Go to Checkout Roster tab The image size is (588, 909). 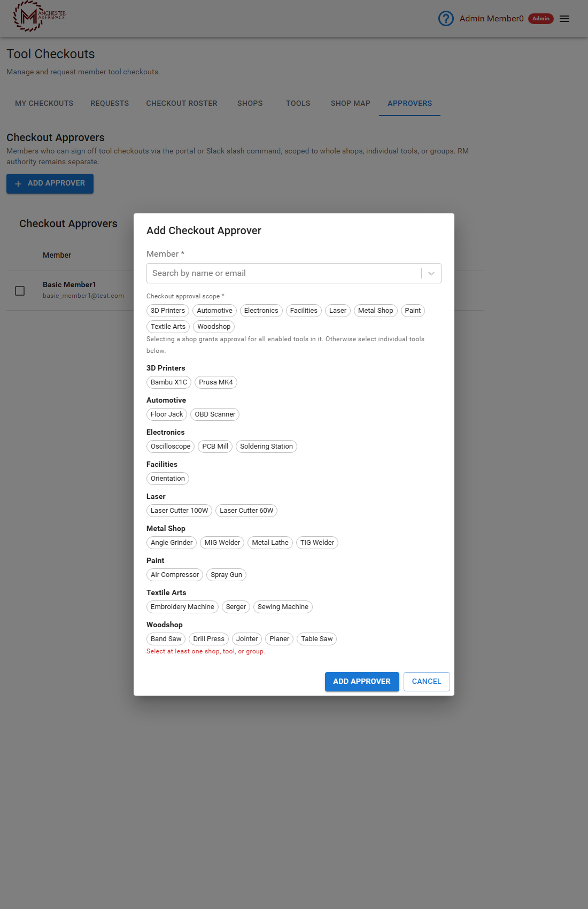[x=182, y=103]
